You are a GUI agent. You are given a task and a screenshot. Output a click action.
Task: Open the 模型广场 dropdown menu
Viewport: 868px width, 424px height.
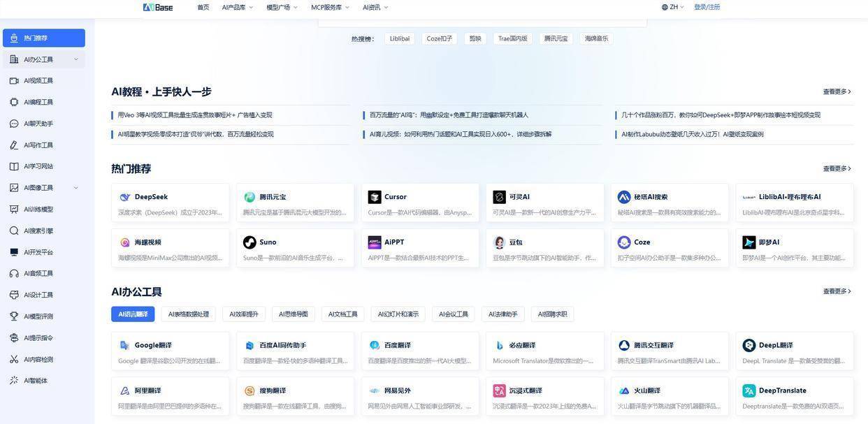click(282, 7)
